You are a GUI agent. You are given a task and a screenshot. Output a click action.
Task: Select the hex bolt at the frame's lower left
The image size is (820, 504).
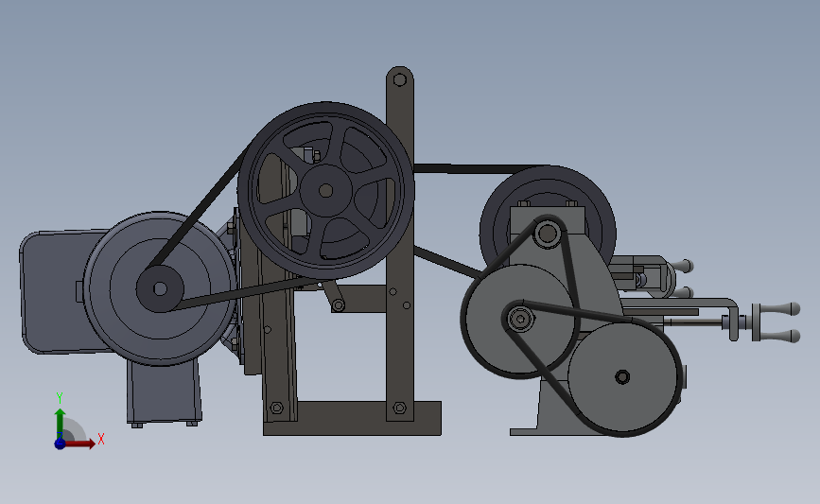point(277,408)
